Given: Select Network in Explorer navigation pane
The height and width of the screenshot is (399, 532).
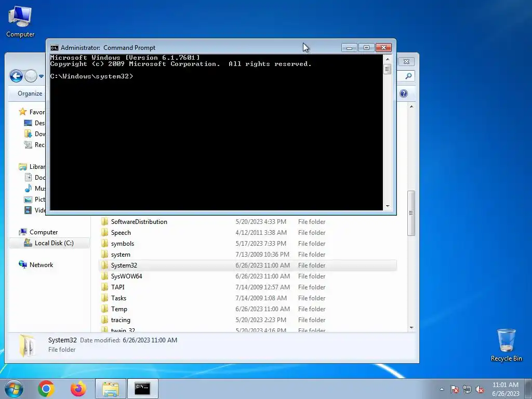Looking at the screenshot, I should (36, 264).
